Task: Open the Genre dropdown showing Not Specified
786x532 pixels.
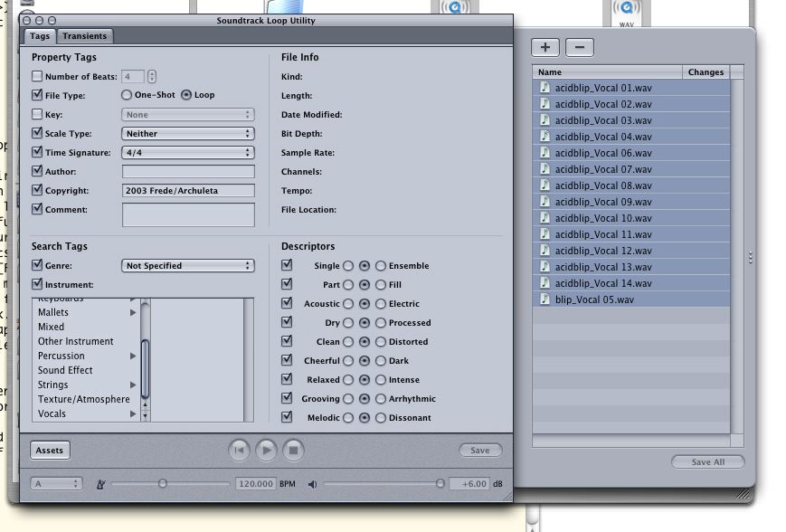Action: coord(188,266)
